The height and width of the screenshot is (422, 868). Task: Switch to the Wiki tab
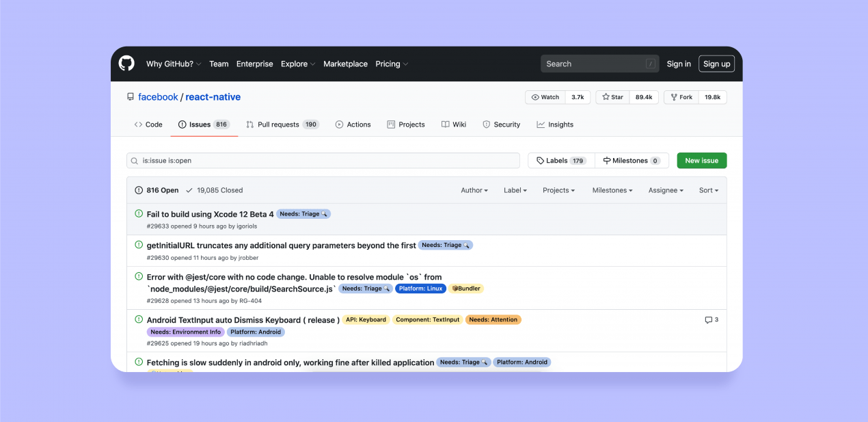tap(454, 124)
